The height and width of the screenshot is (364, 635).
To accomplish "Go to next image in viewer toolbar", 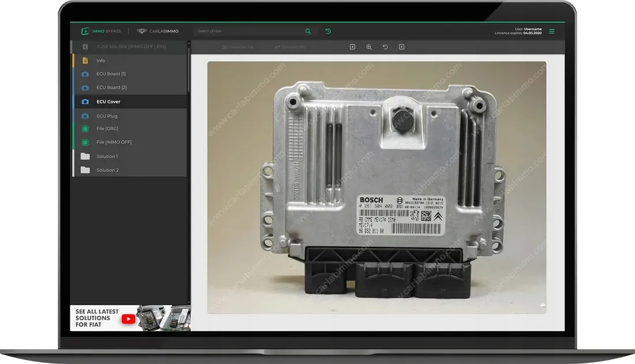I will (401, 47).
